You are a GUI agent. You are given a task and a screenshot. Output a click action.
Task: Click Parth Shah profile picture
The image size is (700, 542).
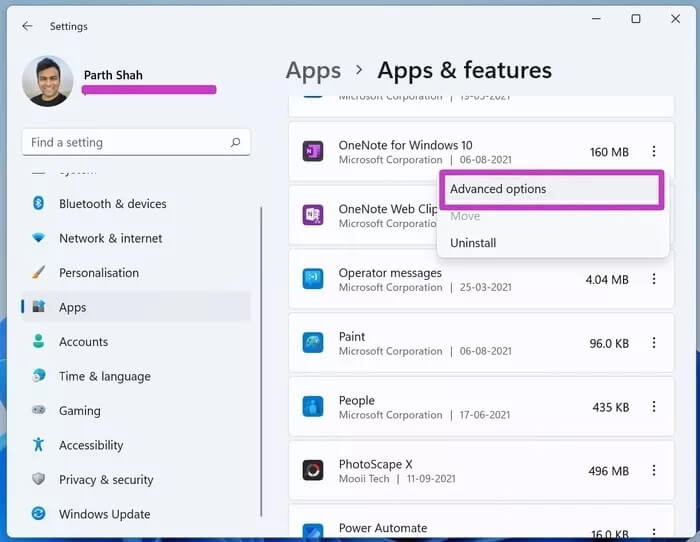pyautogui.click(x=48, y=81)
